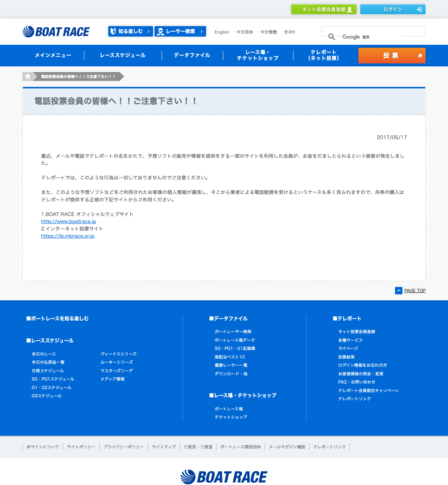Open footer link SG・PG1スケジュール

click(53, 379)
